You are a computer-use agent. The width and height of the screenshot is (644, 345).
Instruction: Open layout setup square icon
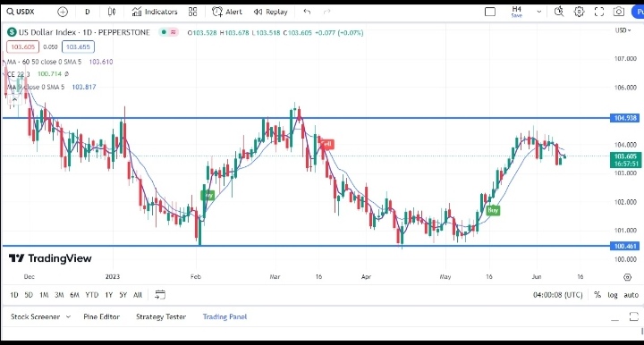(x=490, y=12)
